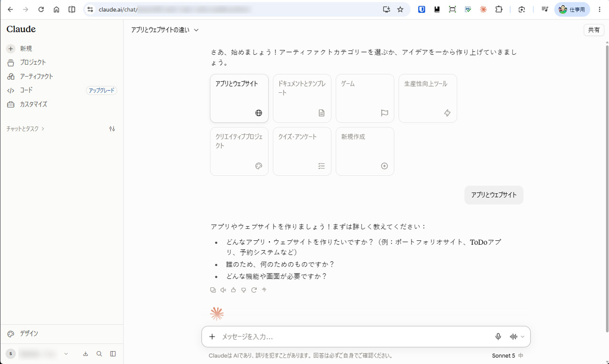The width and height of the screenshot is (609, 364).
Task: Give thumbs up to the response
Action: pos(233,290)
